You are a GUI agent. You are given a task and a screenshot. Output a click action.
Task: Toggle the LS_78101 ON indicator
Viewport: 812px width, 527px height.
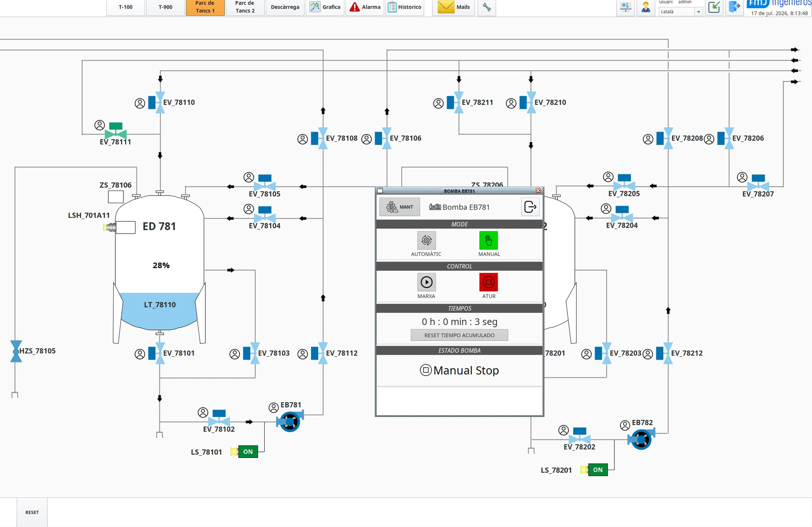pyautogui.click(x=248, y=451)
